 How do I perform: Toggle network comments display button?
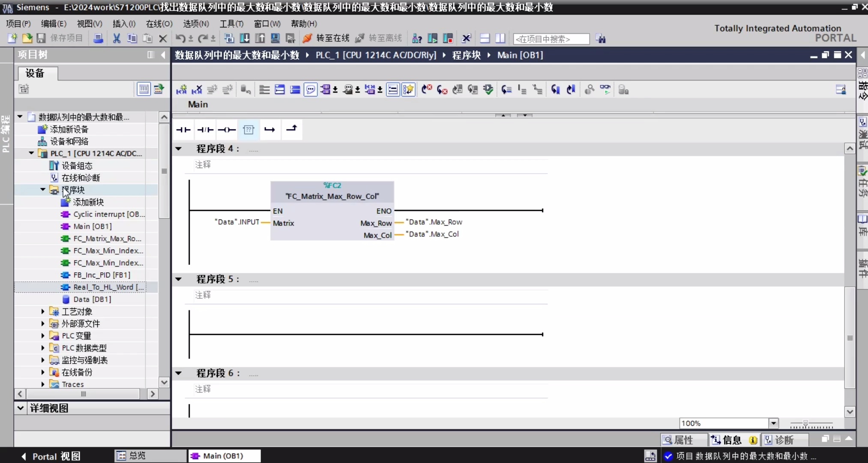(311, 90)
